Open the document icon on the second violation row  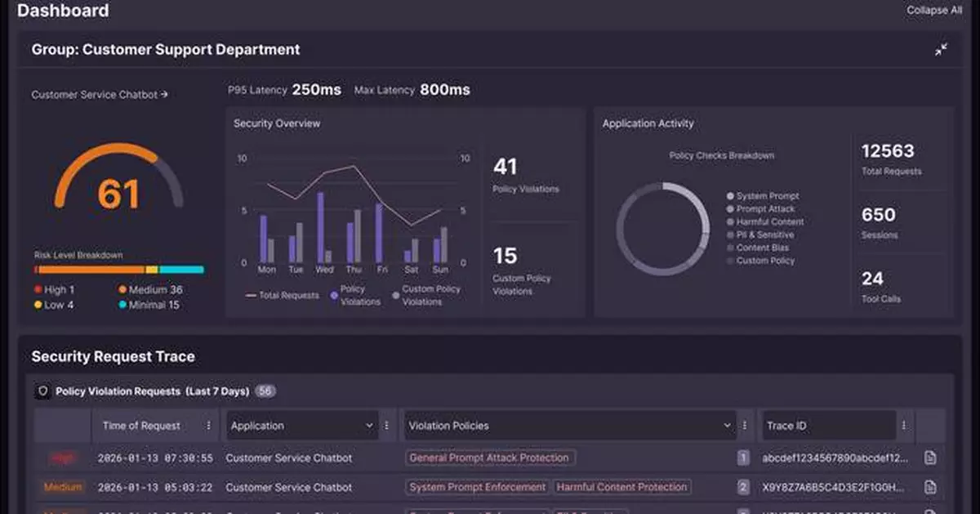pos(930,487)
